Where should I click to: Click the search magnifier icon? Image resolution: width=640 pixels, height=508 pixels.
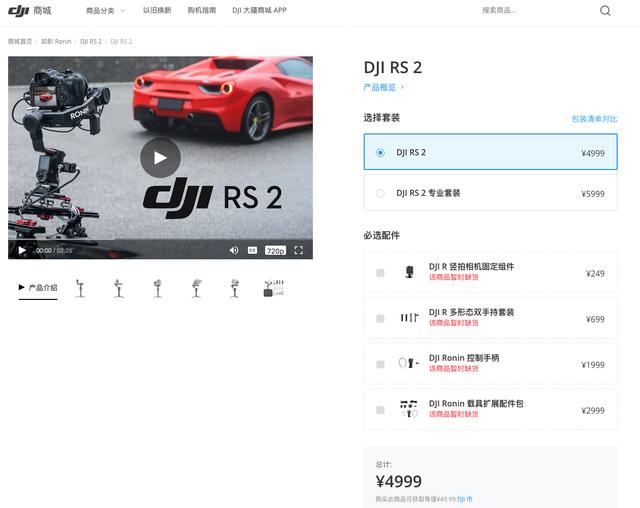pos(605,11)
